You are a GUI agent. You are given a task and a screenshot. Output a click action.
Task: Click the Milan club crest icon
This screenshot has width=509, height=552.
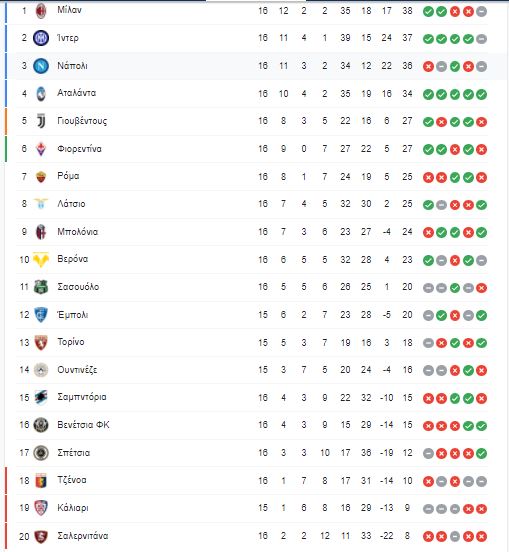coord(41,11)
